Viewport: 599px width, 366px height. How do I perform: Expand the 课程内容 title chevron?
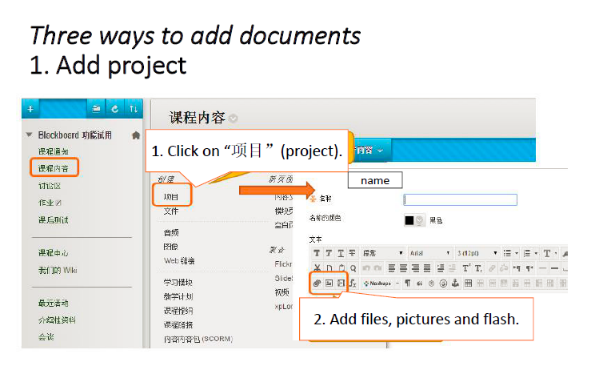point(233,118)
